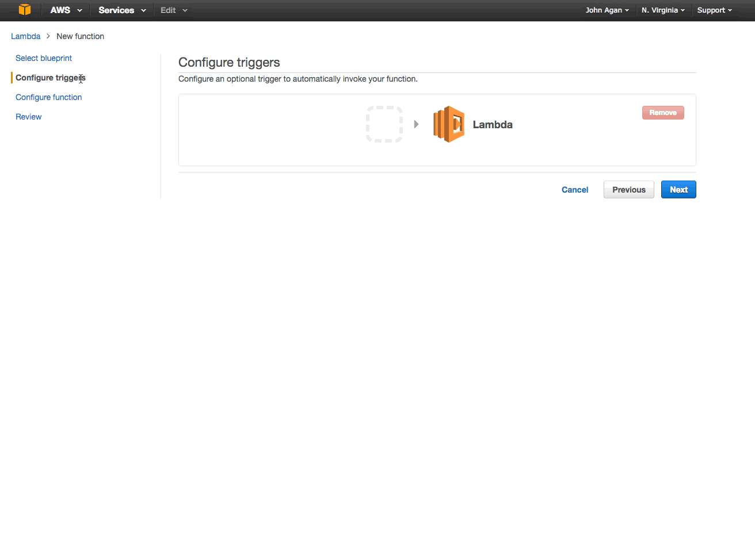Go to the Select blueprint step
Screen dimensions: 755x560
pyautogui.click(x=44, y=58)
